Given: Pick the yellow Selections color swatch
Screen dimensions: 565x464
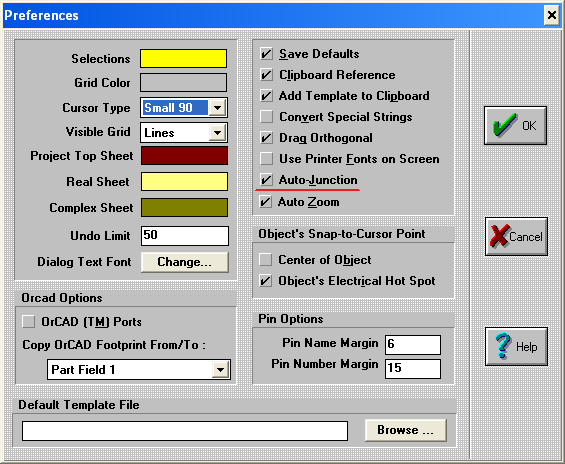Looking at the screenshot, I should point(183,58).
